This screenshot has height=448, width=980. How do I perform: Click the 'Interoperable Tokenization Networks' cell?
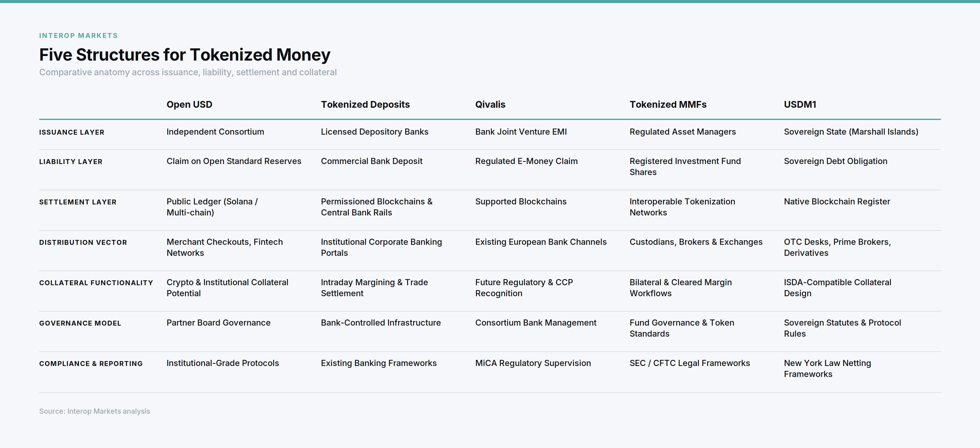(682, 207)
